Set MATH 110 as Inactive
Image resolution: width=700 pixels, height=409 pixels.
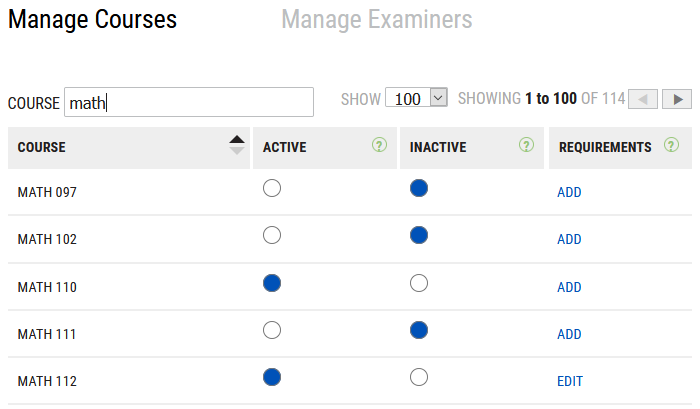click(419, 283)
